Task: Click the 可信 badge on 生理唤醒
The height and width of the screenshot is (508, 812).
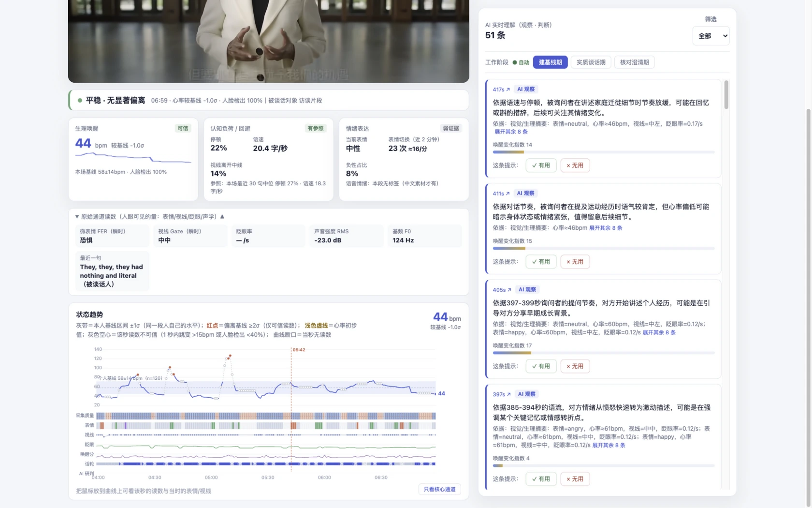Action: point(183,128)
